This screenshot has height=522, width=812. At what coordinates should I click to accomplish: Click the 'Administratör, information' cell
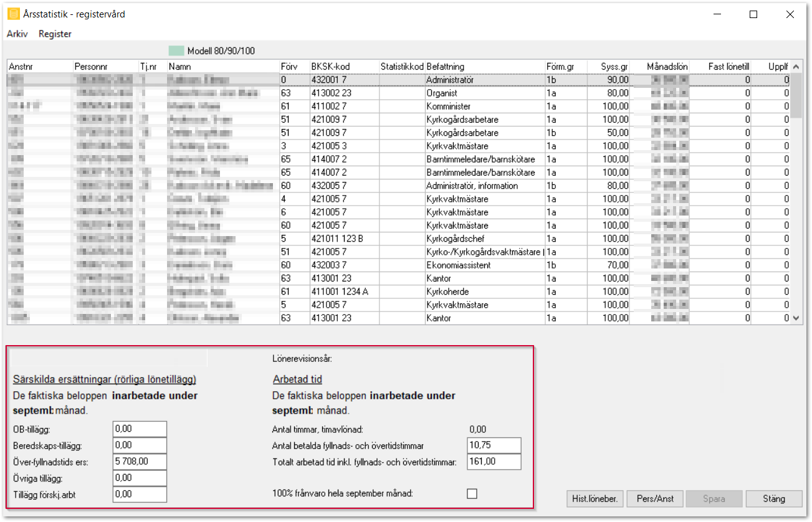[x=485, y=186]
